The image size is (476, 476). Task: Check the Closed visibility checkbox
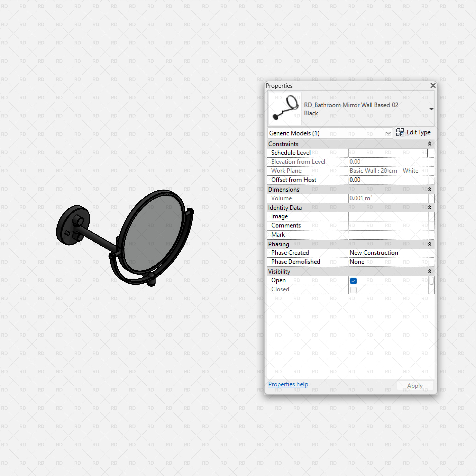(353, 290)
